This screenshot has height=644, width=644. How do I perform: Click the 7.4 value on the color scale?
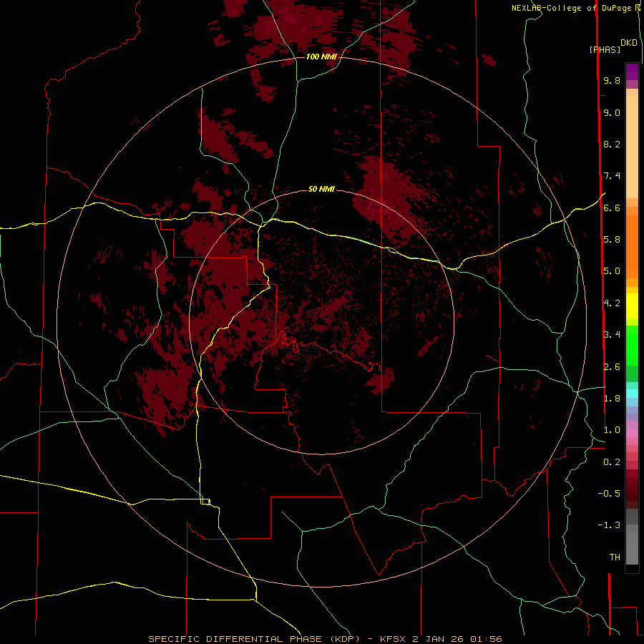612,176
